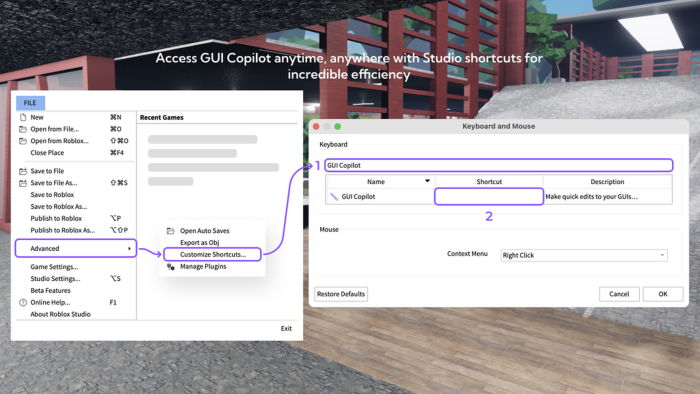The image size is (700, 394).
Task: Sort by the Name column header
Action: pyautogui.click(x=380, y=182)
